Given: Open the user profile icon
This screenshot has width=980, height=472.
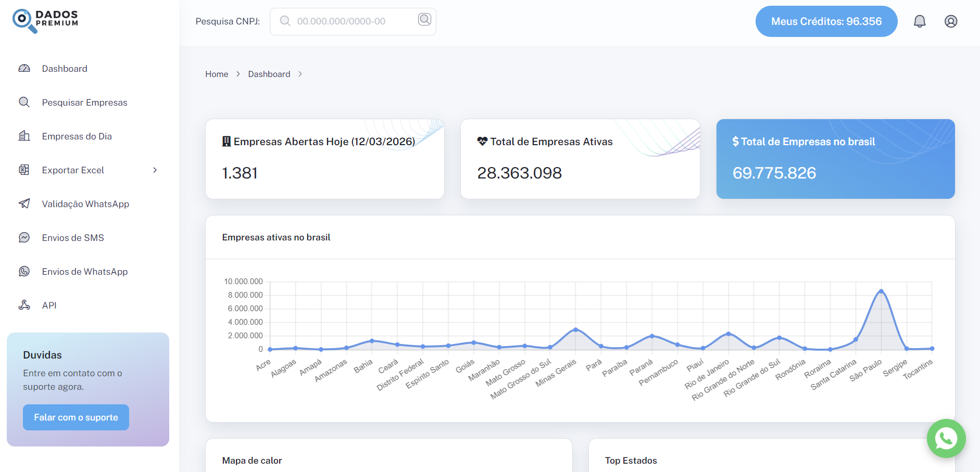Looking at the screenshot, I should tap(951, 21).
